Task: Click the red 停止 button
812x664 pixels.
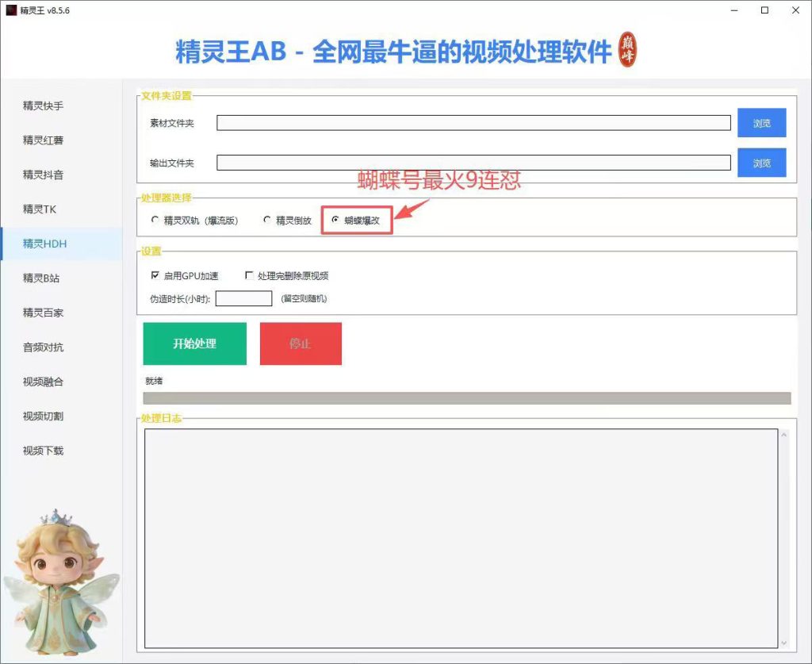Action: 301,344
